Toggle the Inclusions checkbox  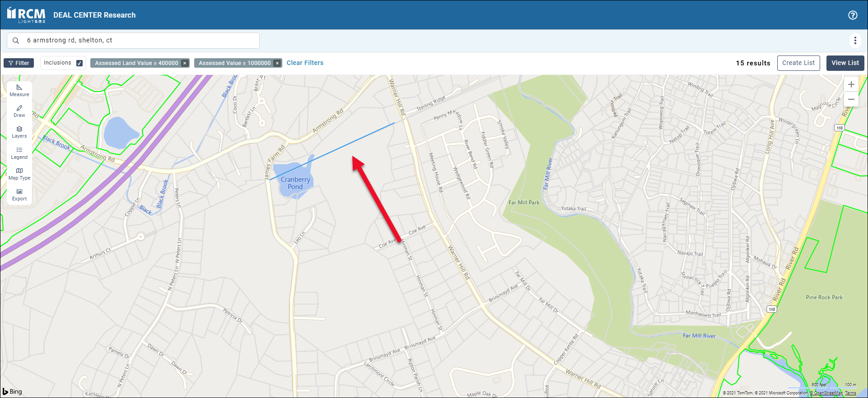[x=79, y=63]
